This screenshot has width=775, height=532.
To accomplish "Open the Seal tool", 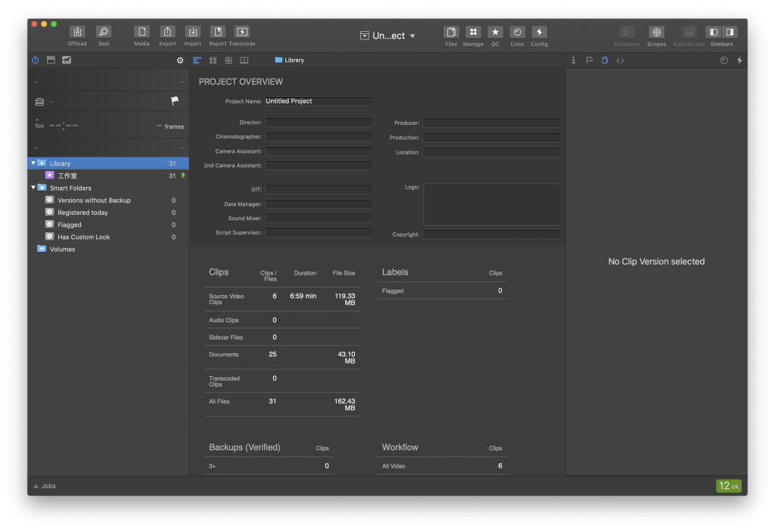I will [104, 32].
